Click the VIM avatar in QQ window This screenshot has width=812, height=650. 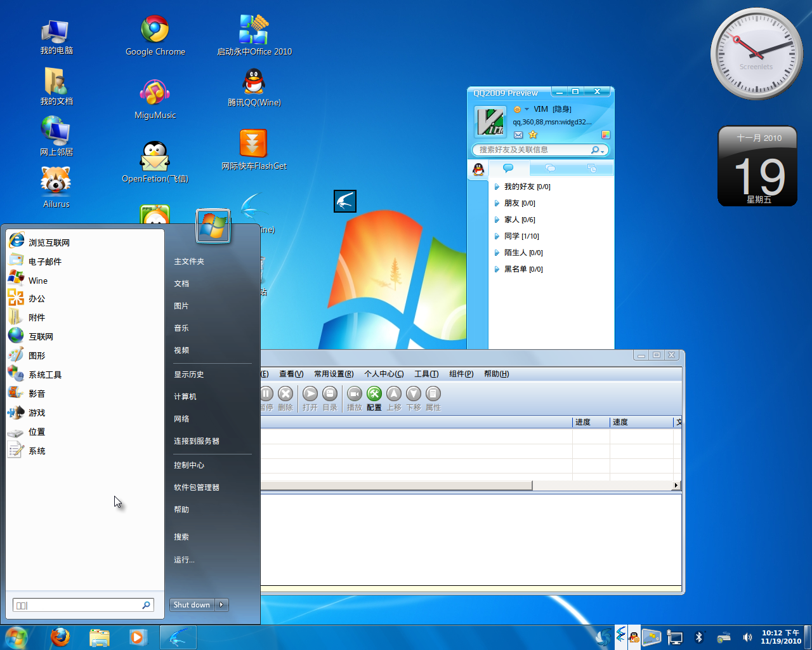pos(490,121)
